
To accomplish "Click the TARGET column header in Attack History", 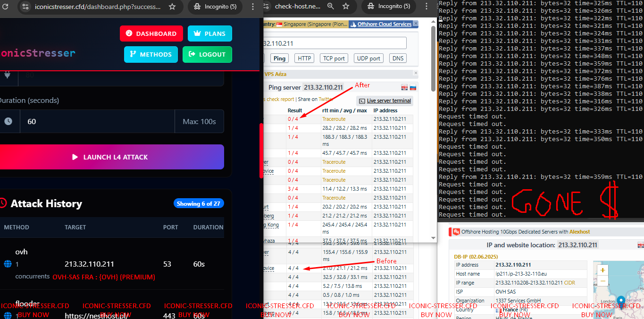I will [x=75, y=227].
